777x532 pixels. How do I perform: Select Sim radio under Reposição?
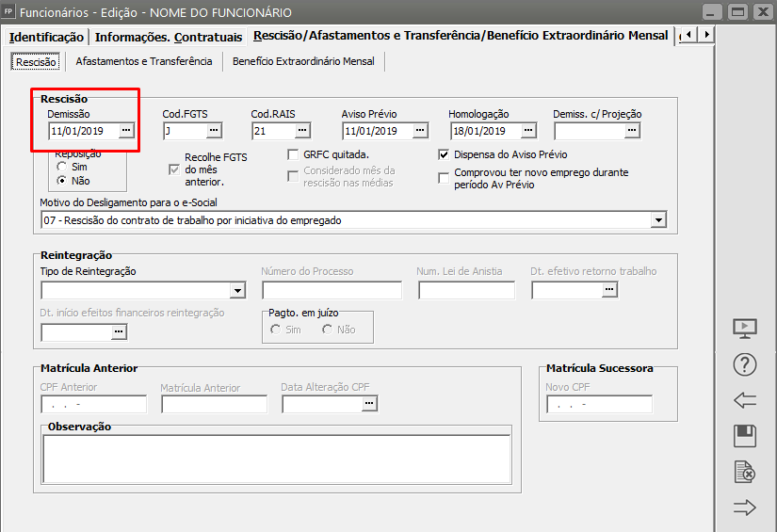pyautogui.click(x=62, y=167)
